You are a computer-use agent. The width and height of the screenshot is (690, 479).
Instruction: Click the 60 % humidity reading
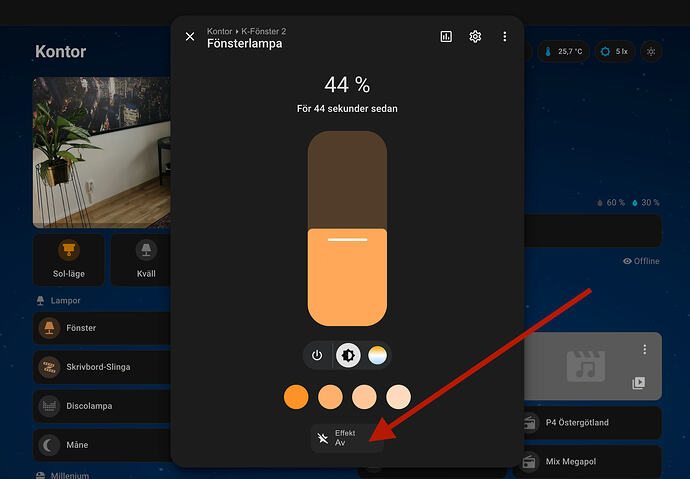coord(611,203)
